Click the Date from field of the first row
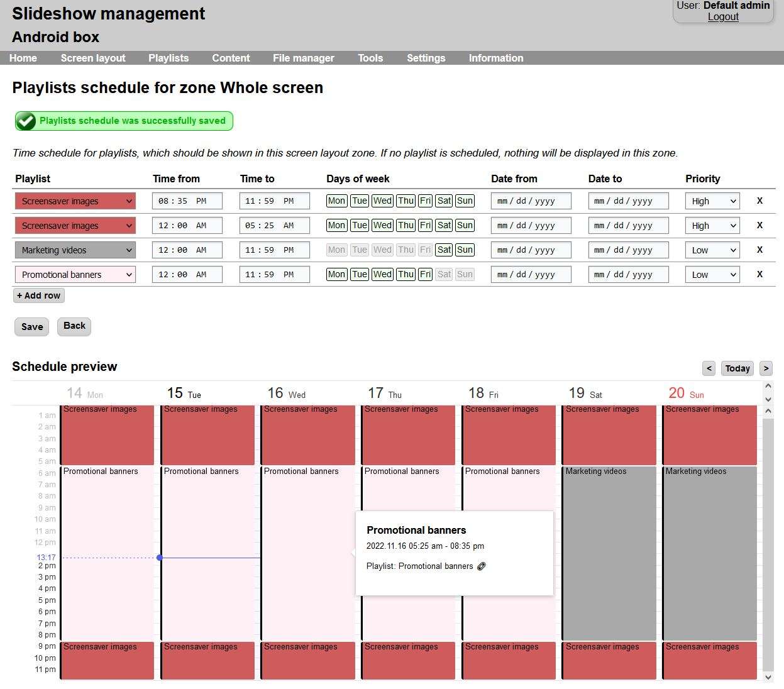This screenshot has height=689, width=784. (531, 201)
